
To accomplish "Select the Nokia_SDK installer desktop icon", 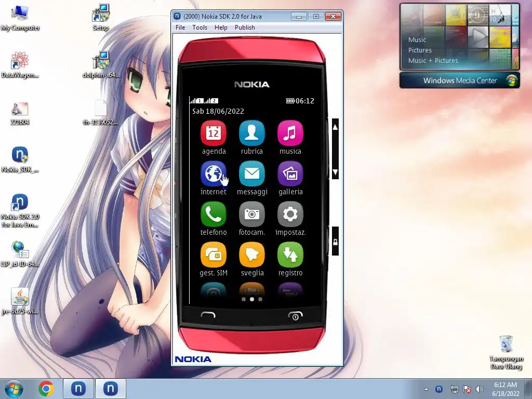I will point(20,159).
